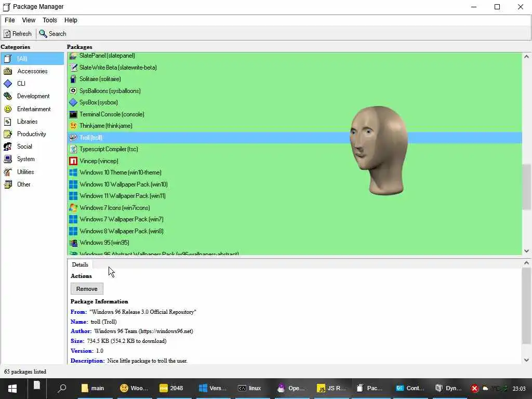Click the packages list scroll up arrow

pyautogui.click(x=527, y=57)
